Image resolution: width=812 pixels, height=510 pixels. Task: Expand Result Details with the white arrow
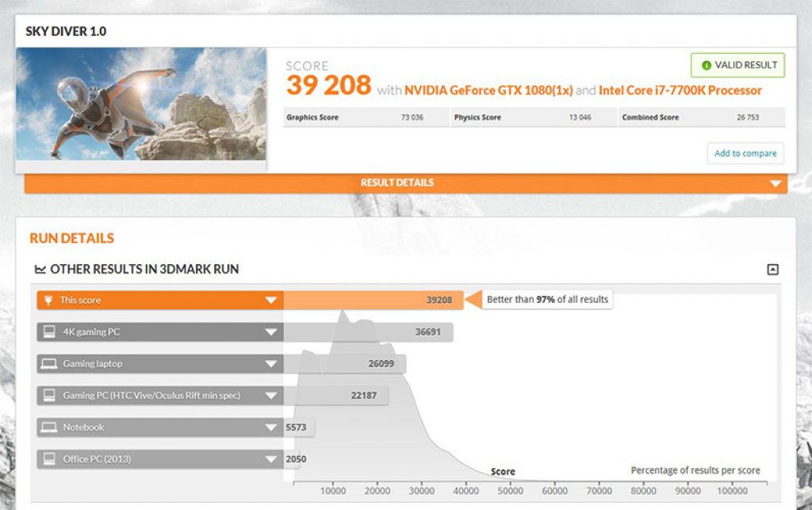776,183
